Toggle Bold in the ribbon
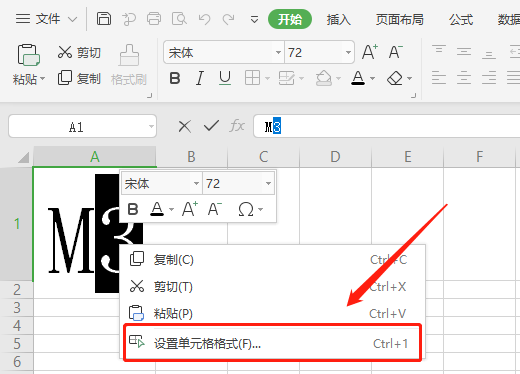 tap(175, 78)
